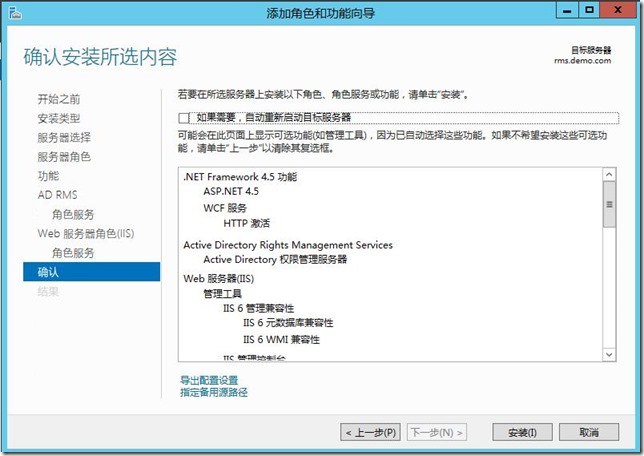
Task: Select 角色服务 under AD RMS
Action: pos(73,214)
